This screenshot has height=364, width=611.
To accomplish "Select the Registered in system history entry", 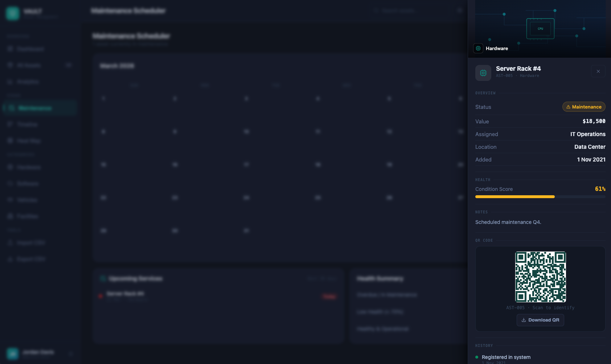I will tap(506, 357).
